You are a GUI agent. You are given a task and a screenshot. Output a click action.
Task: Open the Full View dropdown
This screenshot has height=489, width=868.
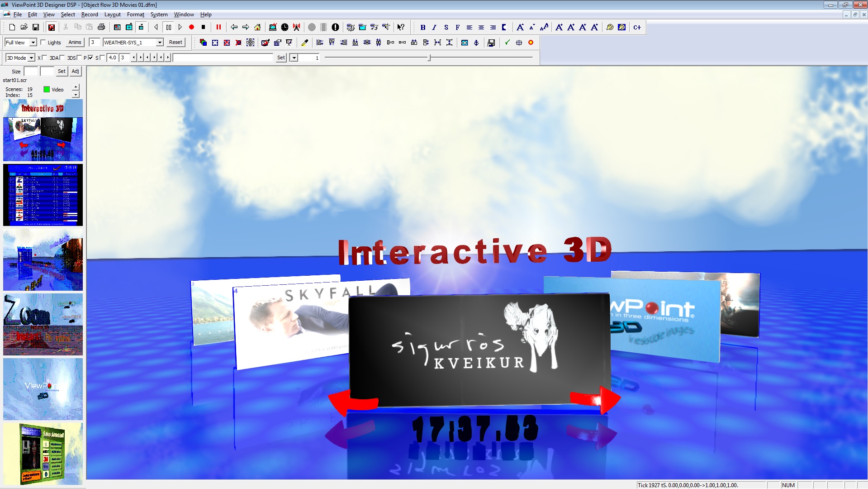point(33,43)
